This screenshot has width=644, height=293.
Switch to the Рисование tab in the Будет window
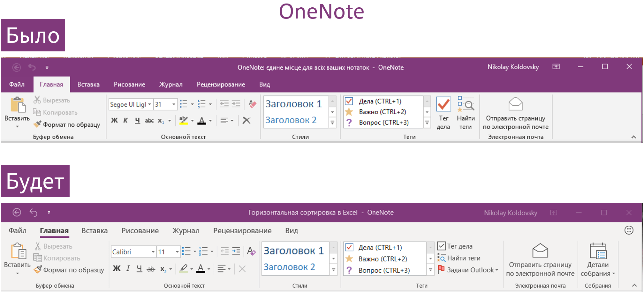[x=140, y=230]
